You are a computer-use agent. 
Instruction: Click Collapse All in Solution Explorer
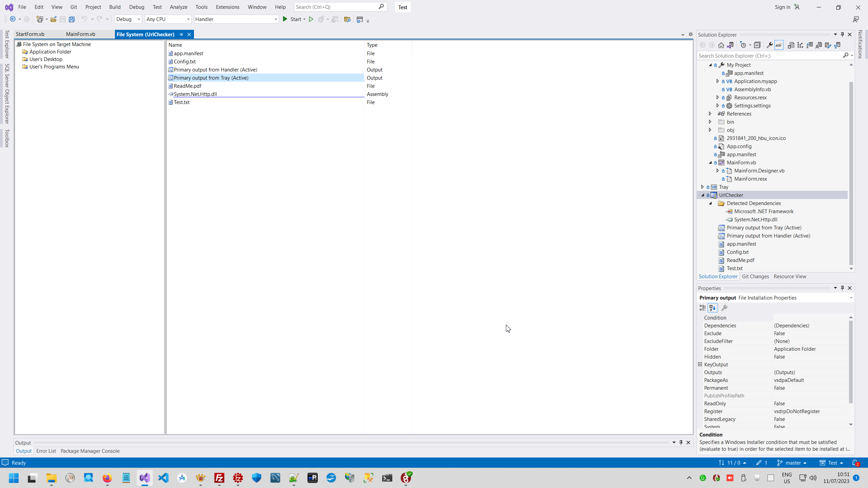pyautogui.click(x=757, y=45)
